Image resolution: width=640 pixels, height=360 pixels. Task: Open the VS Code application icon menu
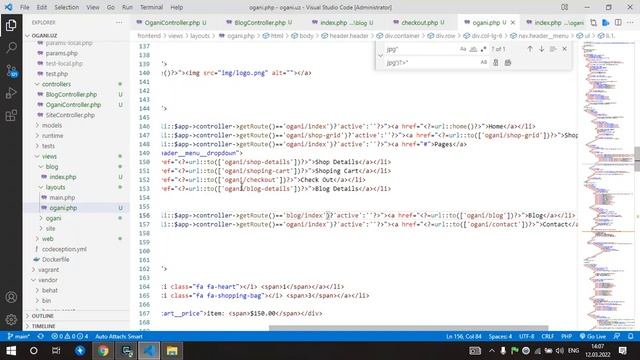coord(8,7)
